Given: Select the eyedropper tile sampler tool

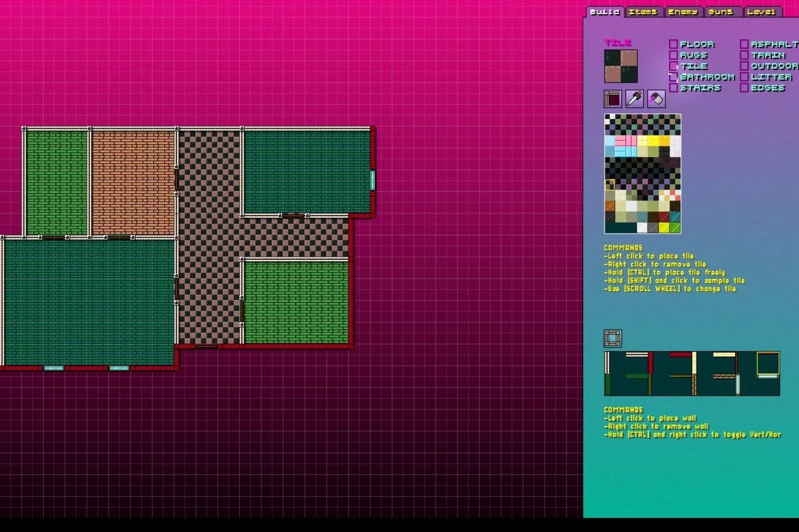Looking at the screenshot, I should click(x=635, y=99).
